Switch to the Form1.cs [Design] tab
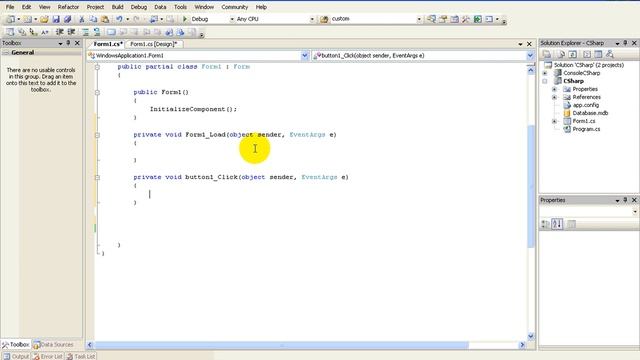Image resolution: width=640 pixels, height=360 pixels. [x=153, y=44]
